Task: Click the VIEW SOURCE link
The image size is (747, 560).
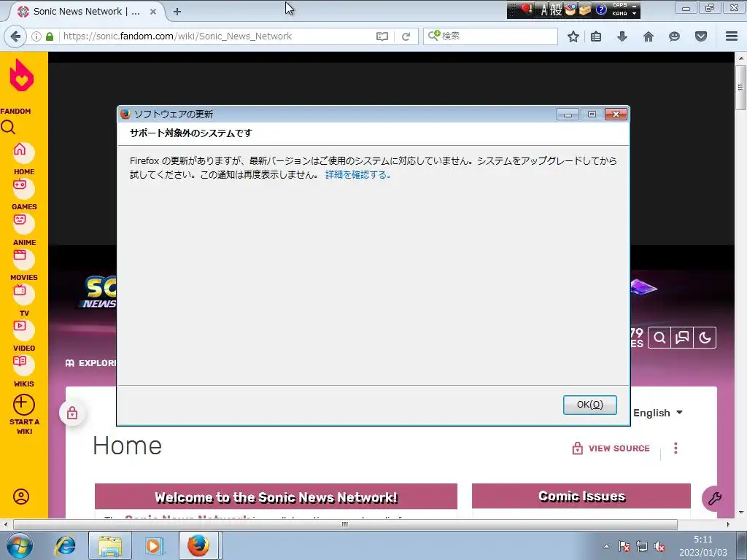Action: click(611, 448)
